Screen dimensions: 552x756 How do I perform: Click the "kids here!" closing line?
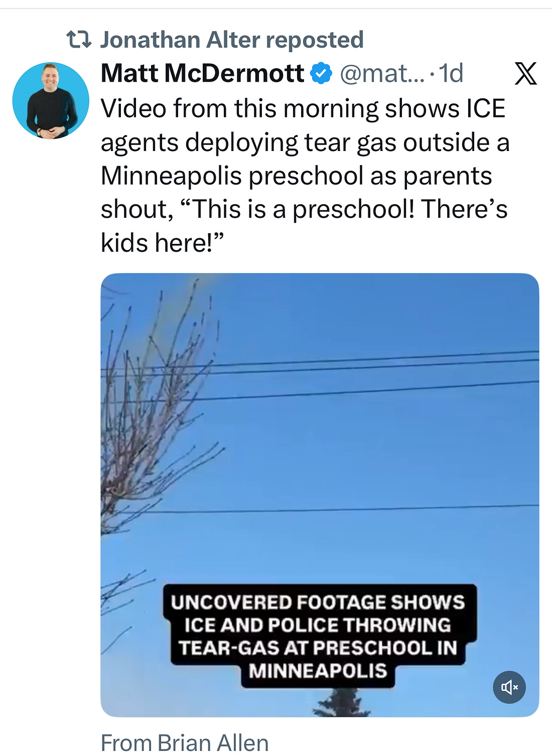pyautogui.click(x=162, y=243)
